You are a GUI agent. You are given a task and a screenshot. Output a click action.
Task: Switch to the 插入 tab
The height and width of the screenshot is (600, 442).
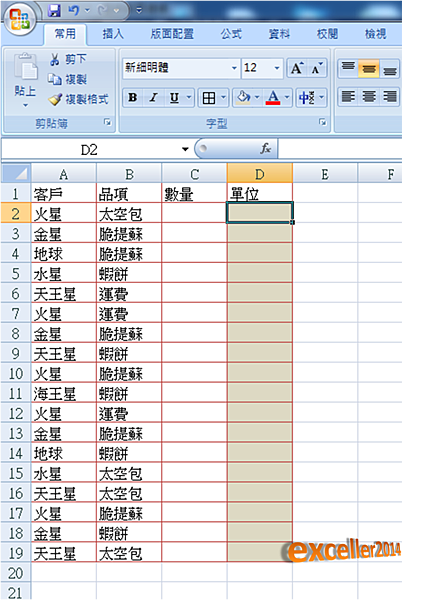pos(113,34)
